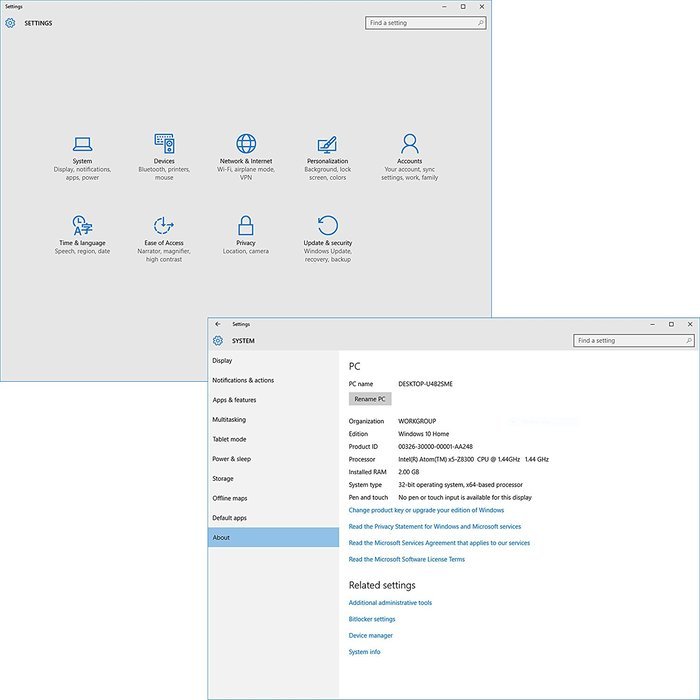
Task: Open Update & security icon
Action: 328,225
